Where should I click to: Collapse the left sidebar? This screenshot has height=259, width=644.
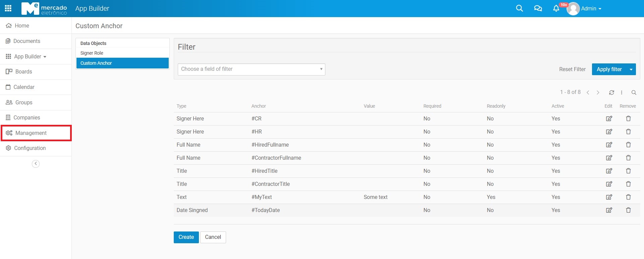pos(36,164)
